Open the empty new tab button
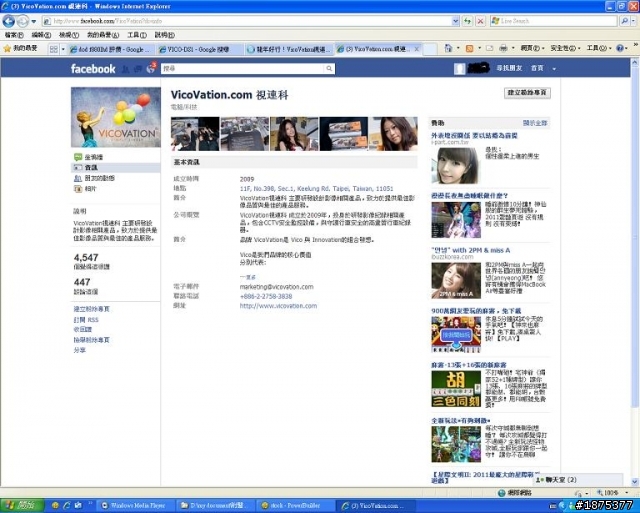Viewport: 640px width, 513px height. [430, 49]
